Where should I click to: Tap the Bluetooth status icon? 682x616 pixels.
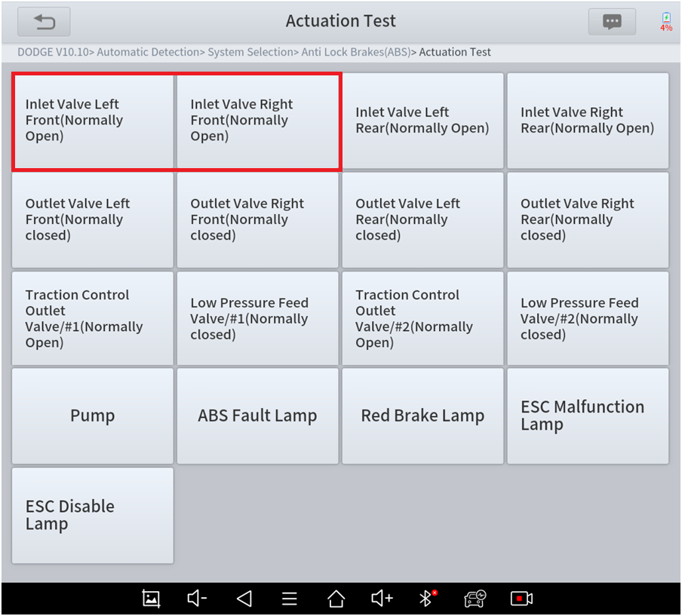click(x=427, y=599)
